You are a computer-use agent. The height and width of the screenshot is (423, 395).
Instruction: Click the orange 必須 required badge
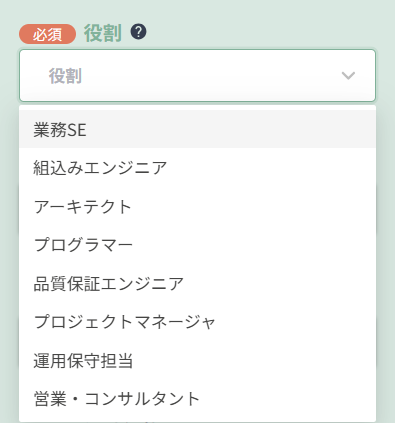[47, 34]
